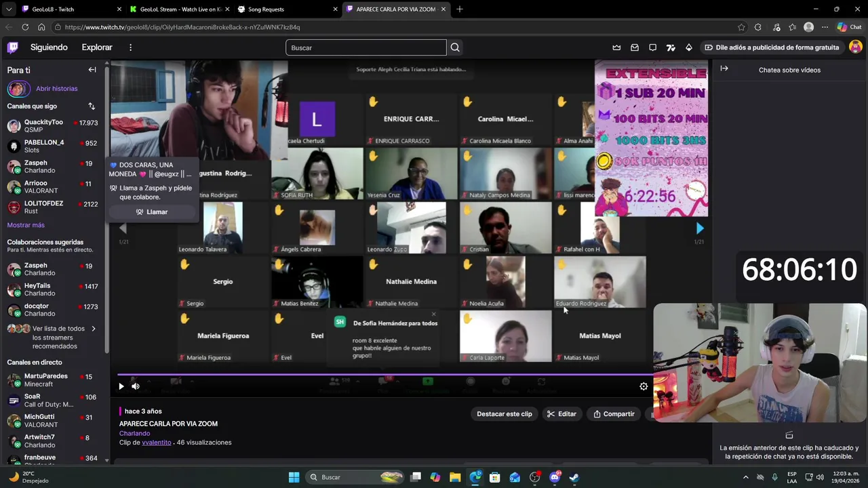
Task: Open docqtor suggested collaboration
Action: [53, 310]
